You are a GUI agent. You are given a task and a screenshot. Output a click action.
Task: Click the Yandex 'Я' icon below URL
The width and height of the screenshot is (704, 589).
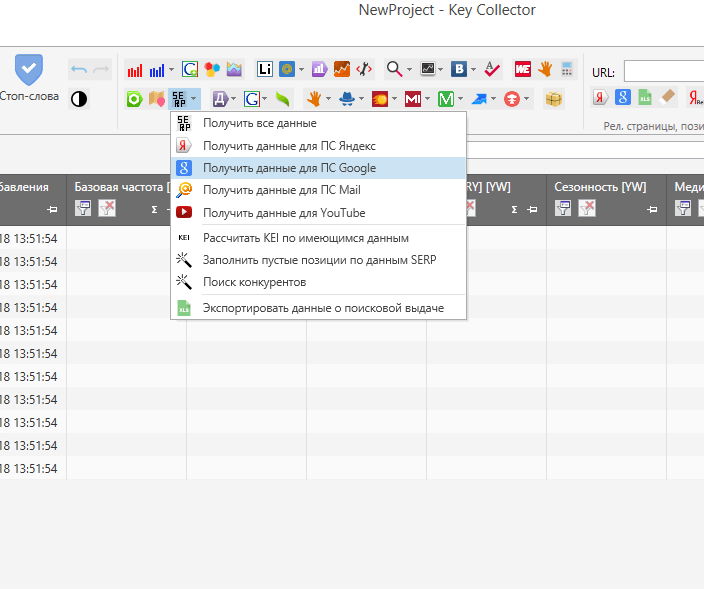coord(600,98)
